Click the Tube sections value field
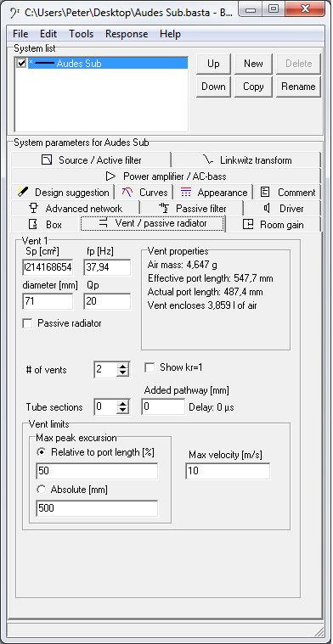This screenshot has width=333, height=644. 105,407
